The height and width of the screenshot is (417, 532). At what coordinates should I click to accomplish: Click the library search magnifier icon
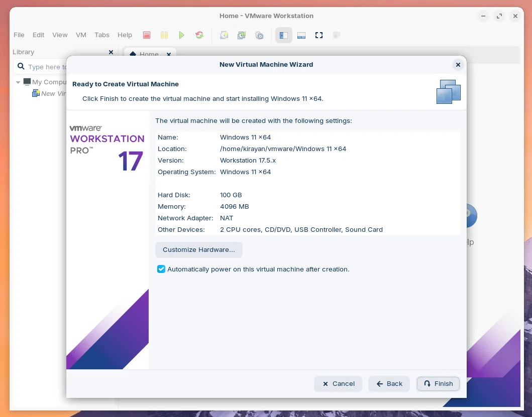tap(21, 66)
